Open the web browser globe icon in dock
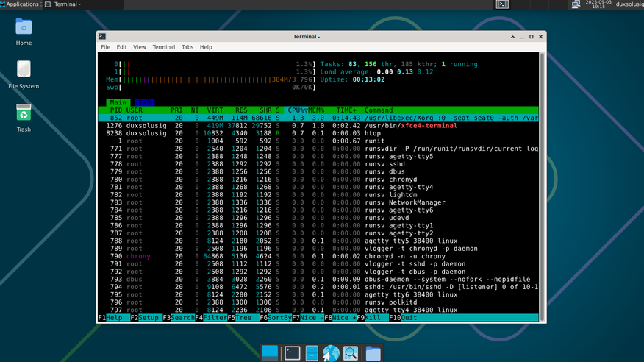The height and width of the screenshot is (362, 644). coord(331,353)
